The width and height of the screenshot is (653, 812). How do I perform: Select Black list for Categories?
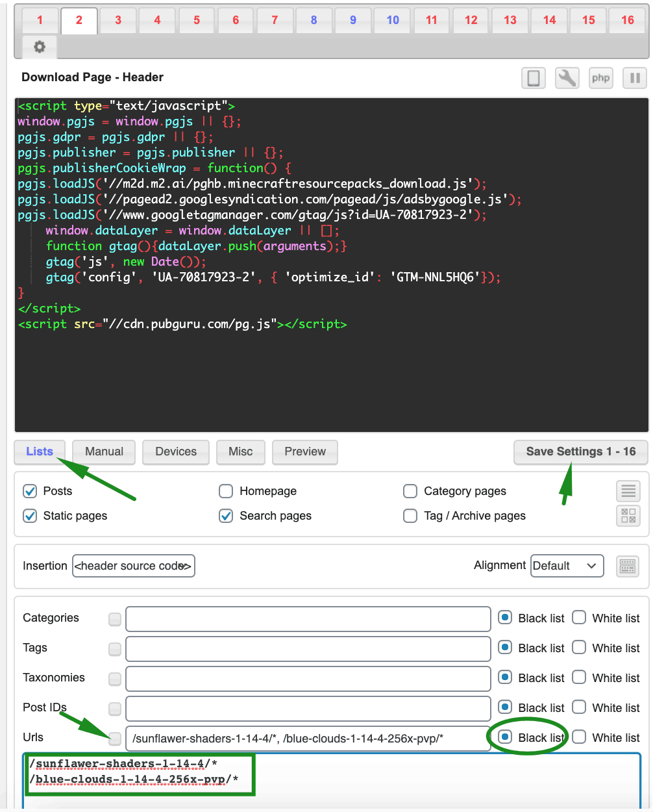(x=505, y=618)
